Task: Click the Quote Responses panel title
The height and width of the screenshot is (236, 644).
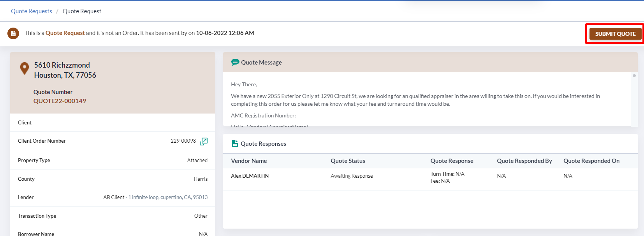Action: click(263, 144)
